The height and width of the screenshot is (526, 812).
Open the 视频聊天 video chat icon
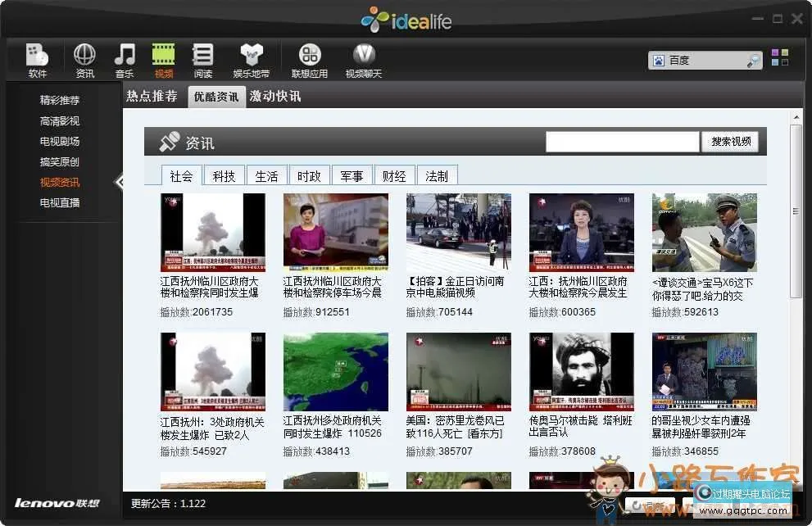click(x=364, y=56)
